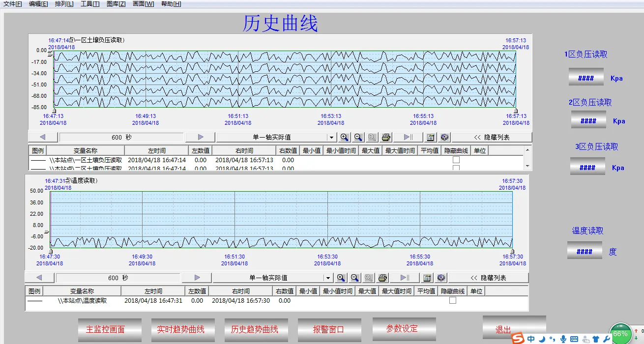Image resolution: width=644 pixels, height=344 pixels.
Task: Click the pressure variable list scroll-down arrow
Action: coord(527,166)
